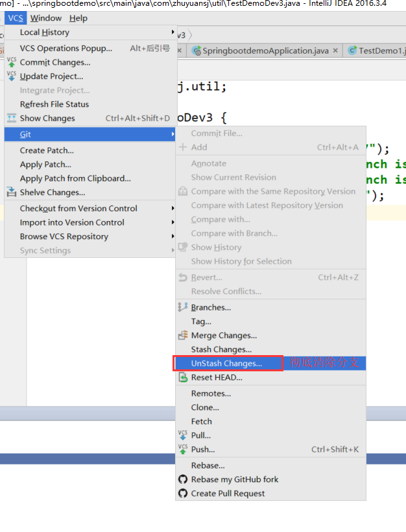Click Commit Changes... menu label
Viewport: 406px width, 532px height.
pos(55,62)
